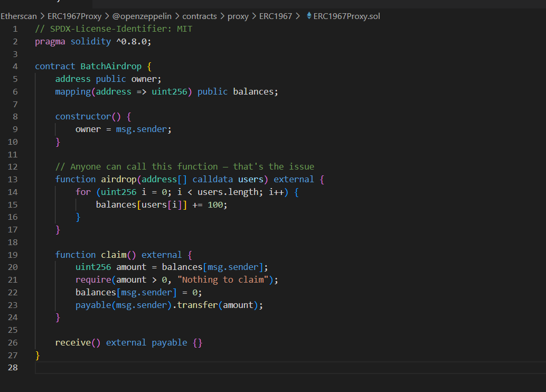Open the contracts breadcrumb folder list
546x392 pixels.
(x=200, y=16)
